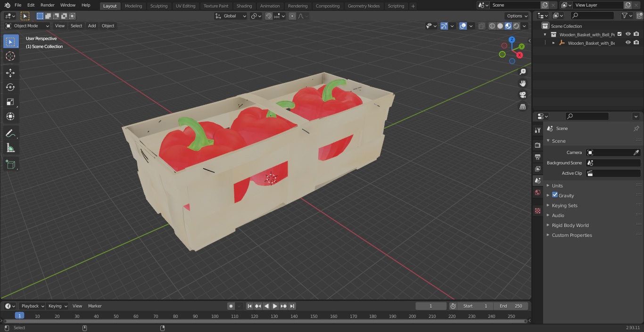Toggle the snapping magnet button
Viewport: 644px width, 332px height.
(269, 16)
